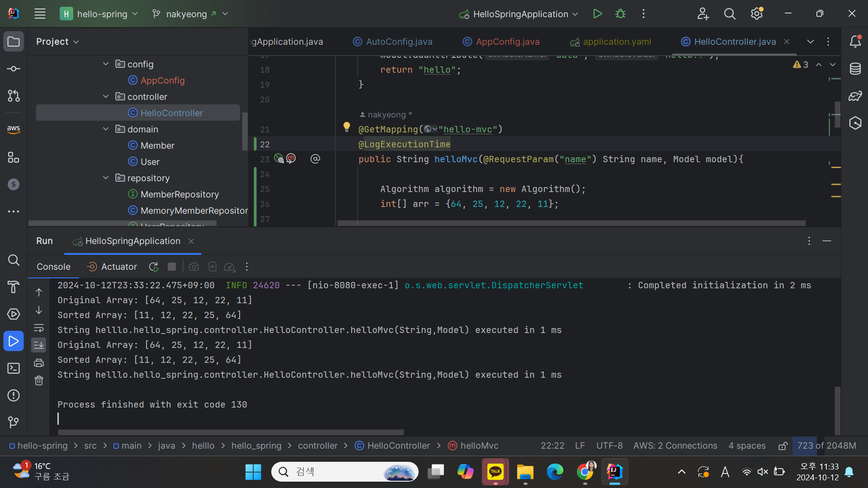
Task: Click the UTF-8 encoding in status bar
Action: pyautogui.click(x=609, y=446)
